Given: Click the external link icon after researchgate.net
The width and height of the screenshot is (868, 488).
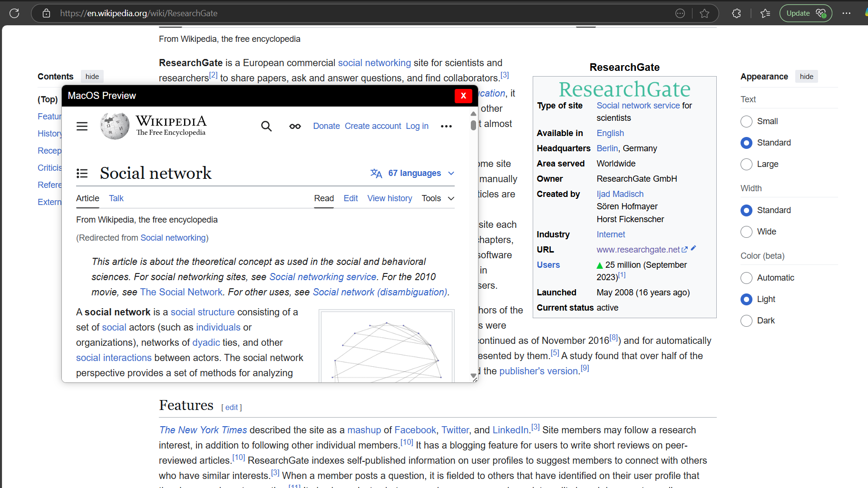Looking at the screenshot, I should pos(684,250).
